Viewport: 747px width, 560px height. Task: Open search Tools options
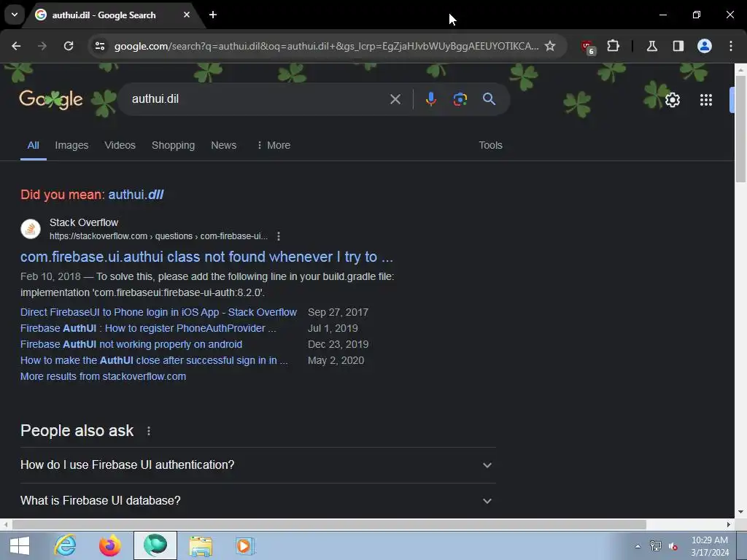[x=490, y=145]
